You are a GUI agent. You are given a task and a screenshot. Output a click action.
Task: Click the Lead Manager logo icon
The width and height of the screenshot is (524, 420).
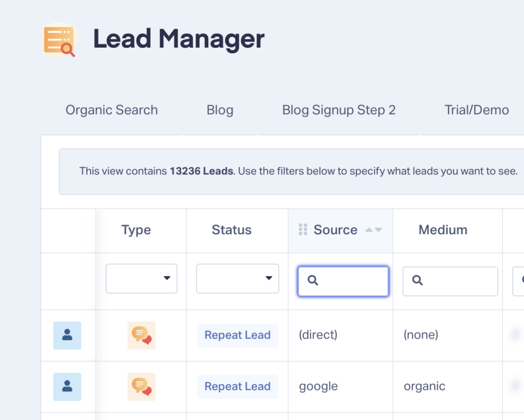point(59,40)
